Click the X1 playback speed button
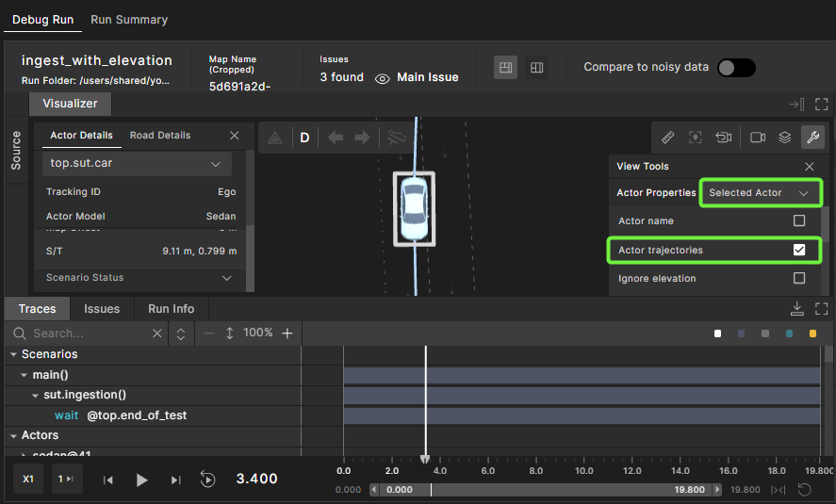The image size is (836, 504). point(28,480)
